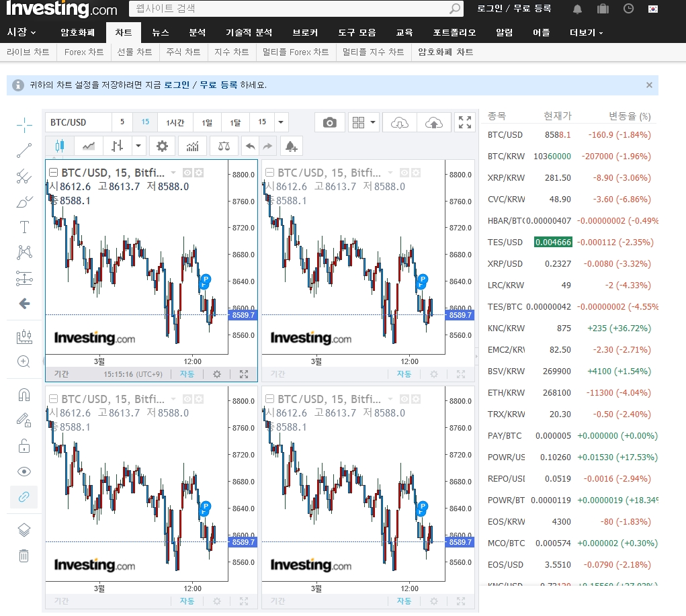Open the 더보기 more dropdown menu
The height and width of the screenshot is (616, 686).
point(586,32)
